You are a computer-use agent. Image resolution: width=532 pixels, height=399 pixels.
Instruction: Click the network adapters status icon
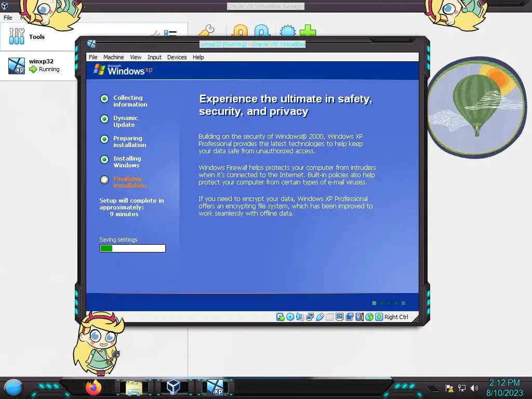point(310,317)
